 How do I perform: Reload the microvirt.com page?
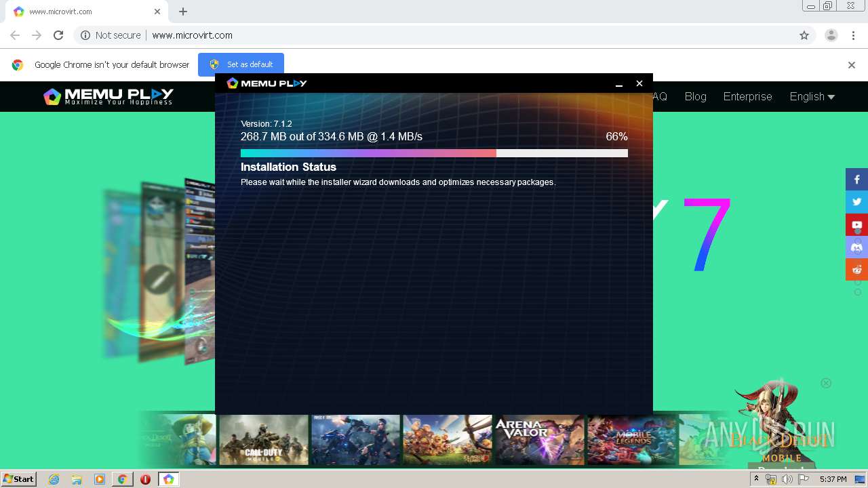58,35
